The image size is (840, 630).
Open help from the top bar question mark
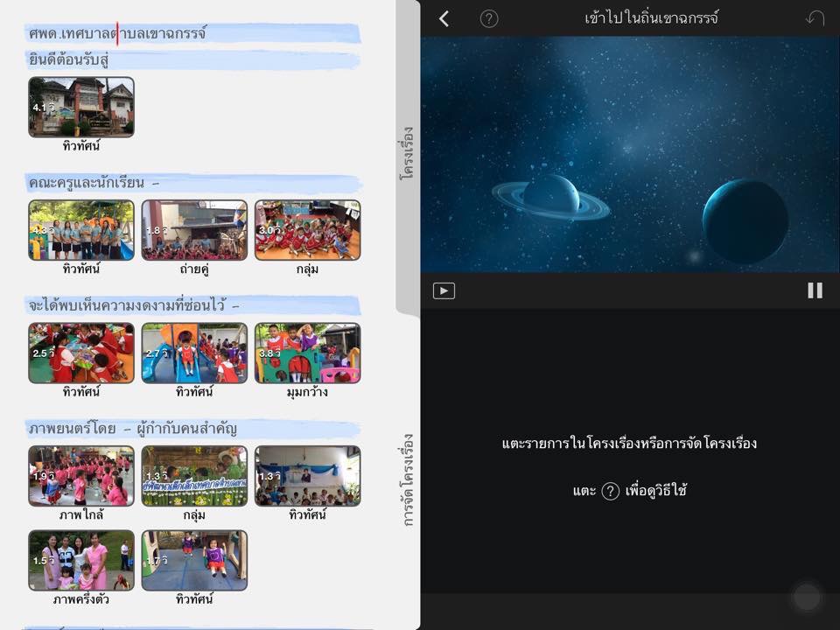tap(489, 18)
